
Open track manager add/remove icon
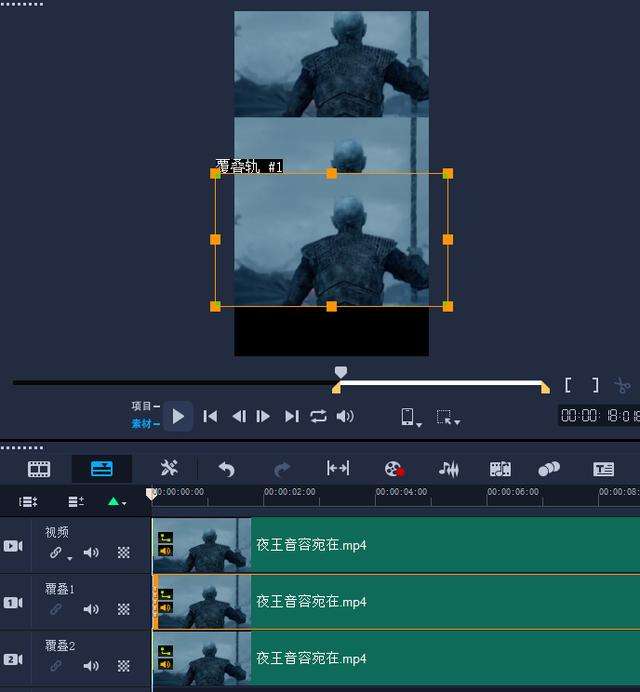[x=76, y=502]
